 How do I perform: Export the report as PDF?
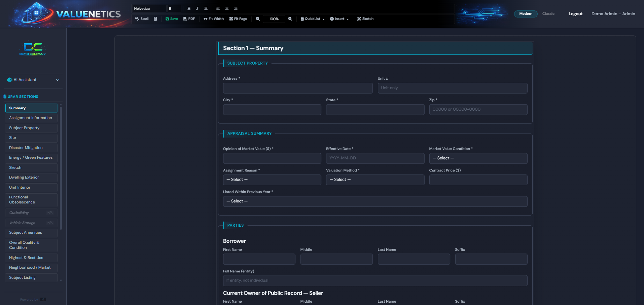click(189, 19)
